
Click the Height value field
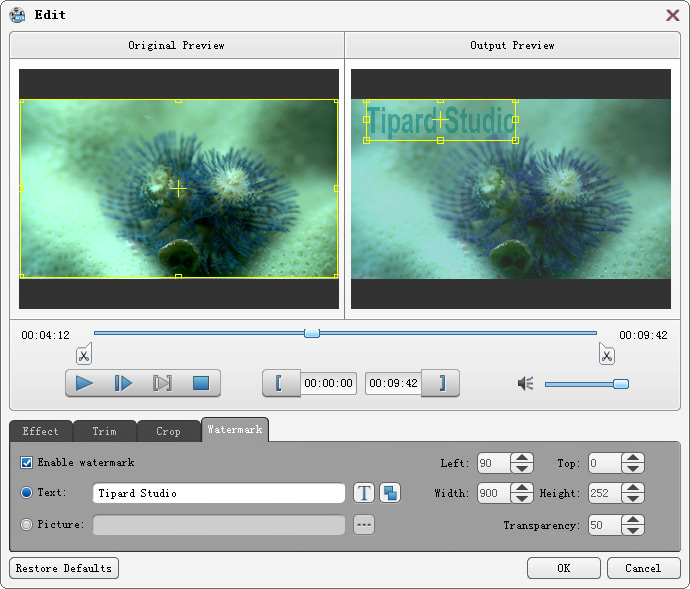coord(605,493)
